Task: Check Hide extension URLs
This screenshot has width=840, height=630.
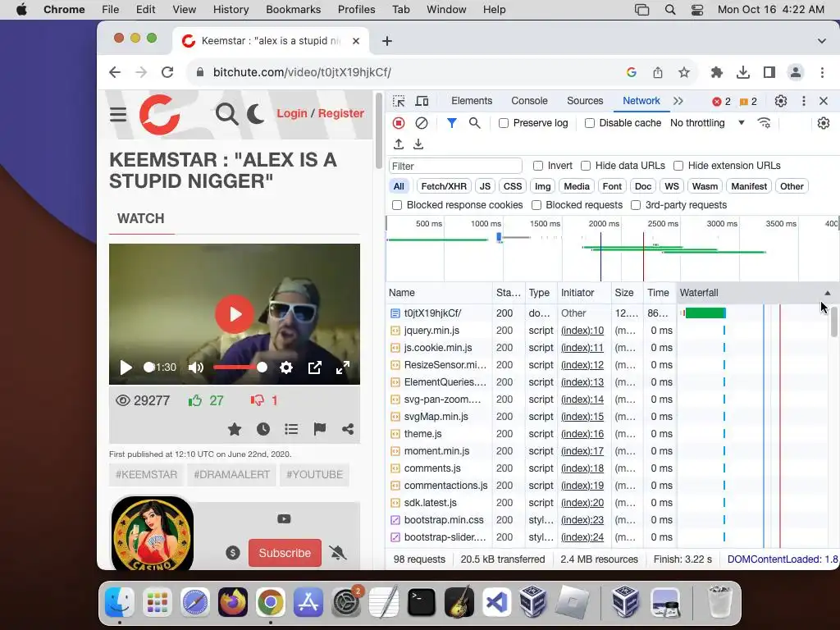Action: pos(678,166)
